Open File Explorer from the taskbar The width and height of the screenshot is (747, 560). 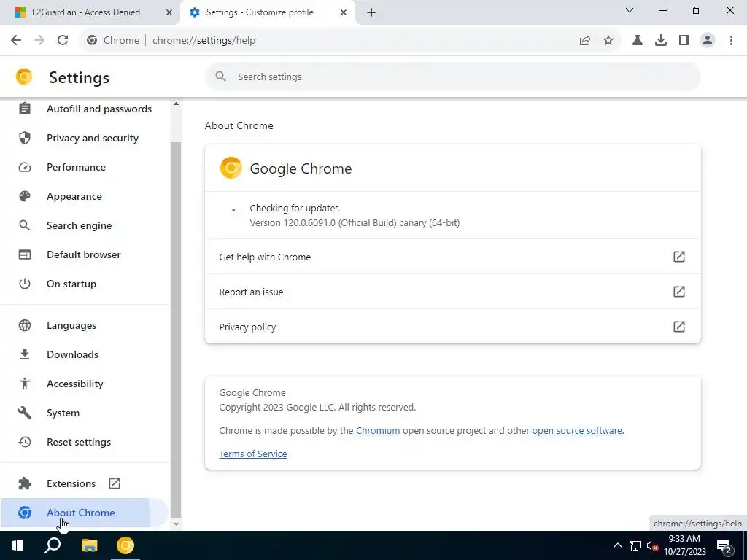89,545
